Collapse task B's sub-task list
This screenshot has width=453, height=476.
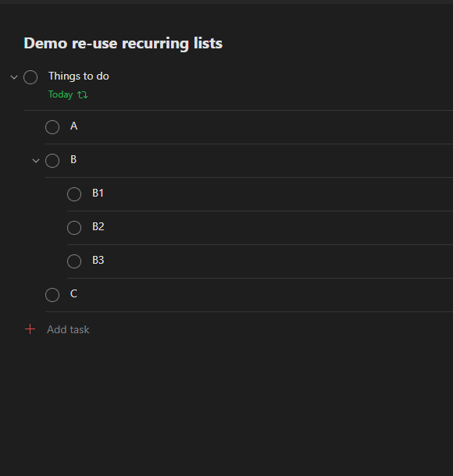(x=36, y=161)
